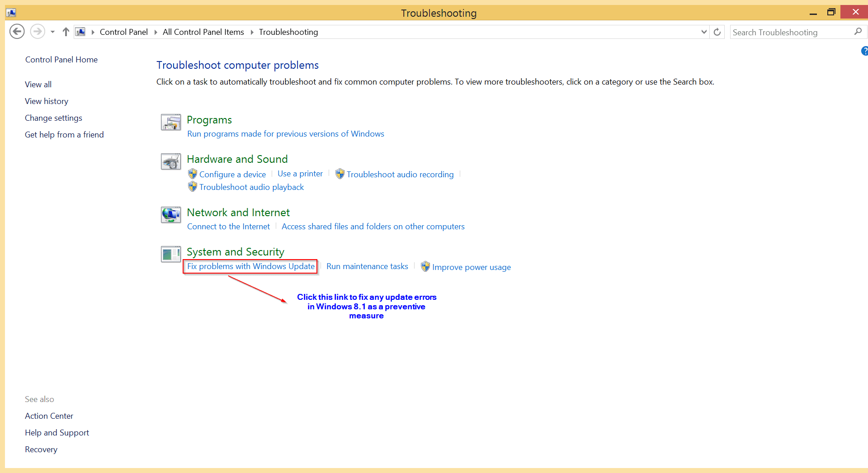Click the Up one level arrow
868x473 pixels.
pyautogui.click(x=66, y=32)
